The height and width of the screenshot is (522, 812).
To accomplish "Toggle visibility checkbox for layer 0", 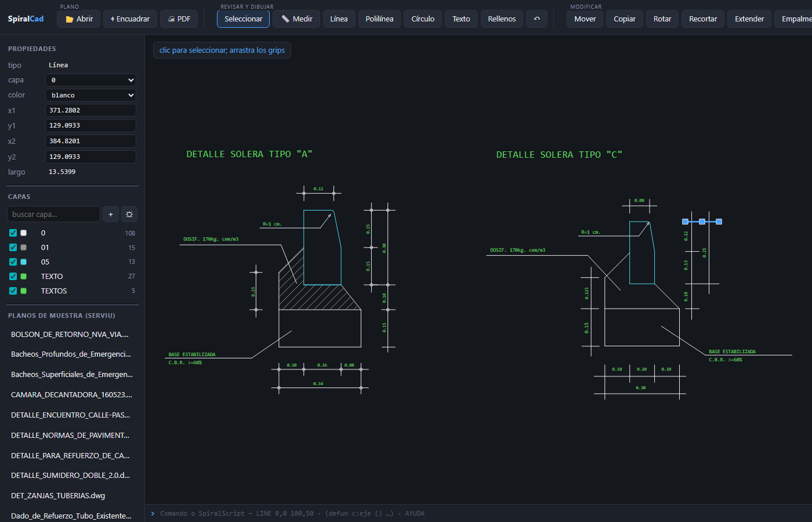I will point(13,233).
